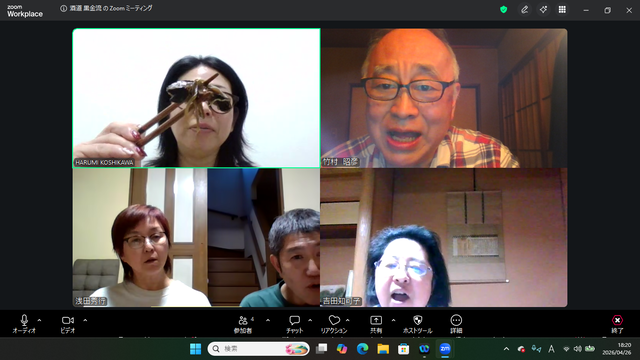Click the HARUMI KOSHIKAWA name label

tap(104, 162)
